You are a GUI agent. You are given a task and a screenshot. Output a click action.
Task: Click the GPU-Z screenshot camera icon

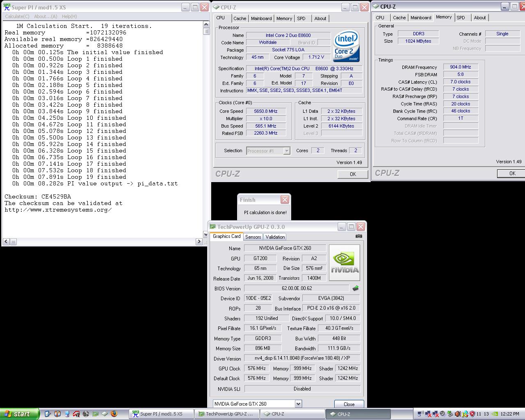(x=359, y=236)
